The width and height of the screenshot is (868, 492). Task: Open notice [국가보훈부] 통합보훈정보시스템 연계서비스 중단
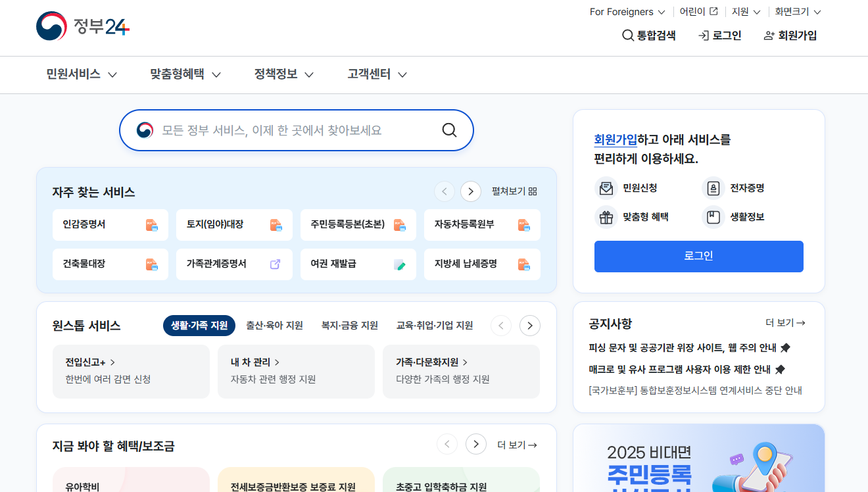pos(696,391)
